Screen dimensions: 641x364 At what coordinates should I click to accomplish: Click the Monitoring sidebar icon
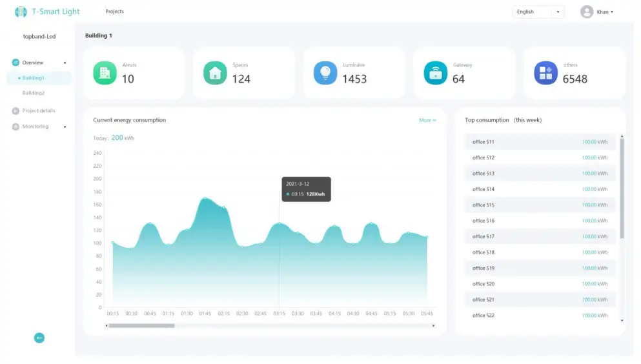pyautogui.click(x=15, y=126)
